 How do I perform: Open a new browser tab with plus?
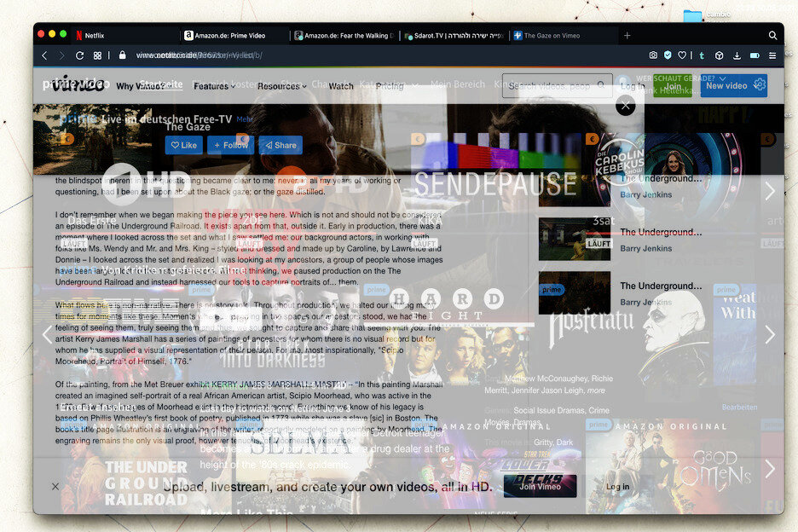click(627, 36)
